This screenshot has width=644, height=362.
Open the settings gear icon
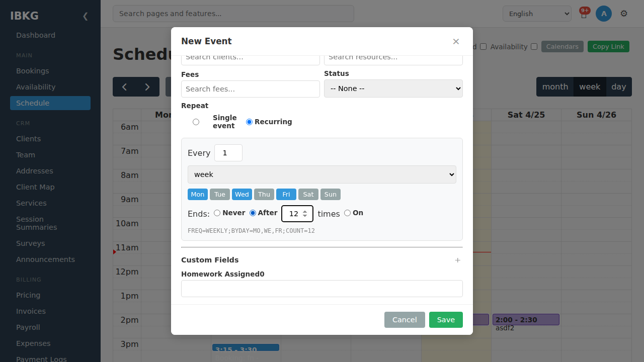click(x=624, y=14)
